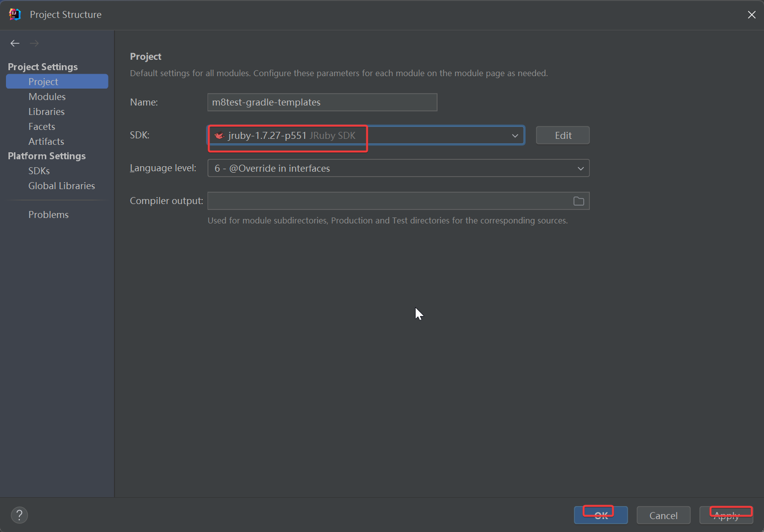Browse for compiler output folder
Image resolution: width=764 pixels, height=532 pixels.
tap(578, 201)
